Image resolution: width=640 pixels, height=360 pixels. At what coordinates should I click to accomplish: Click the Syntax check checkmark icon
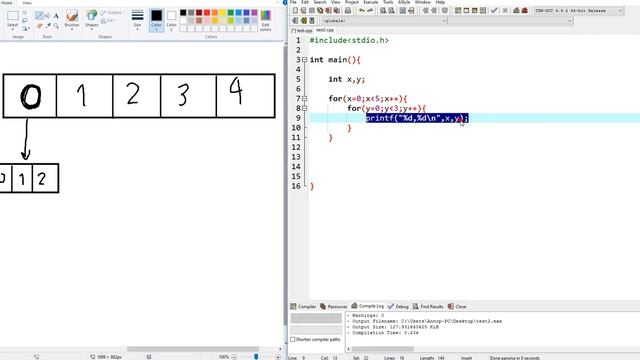pyautogui.click(x=494, y=11)
